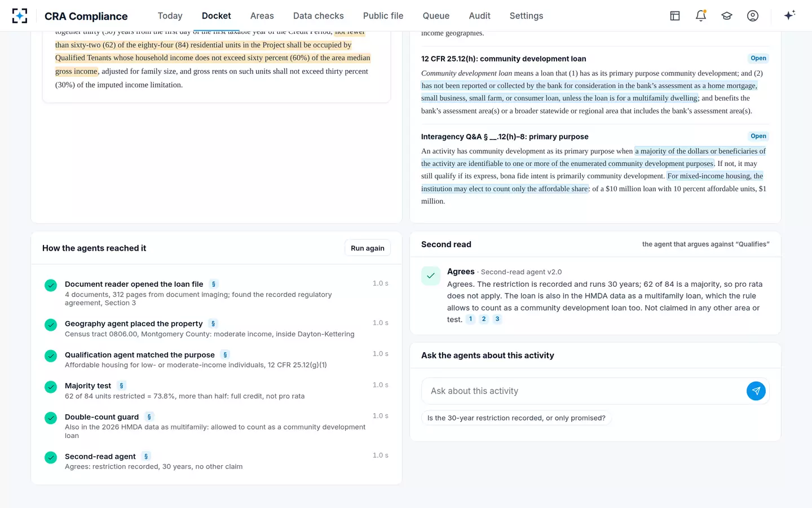Click the 'Second-read agent v2.0' label
Viewport: 812px width, 508px height.
[522, 272]
